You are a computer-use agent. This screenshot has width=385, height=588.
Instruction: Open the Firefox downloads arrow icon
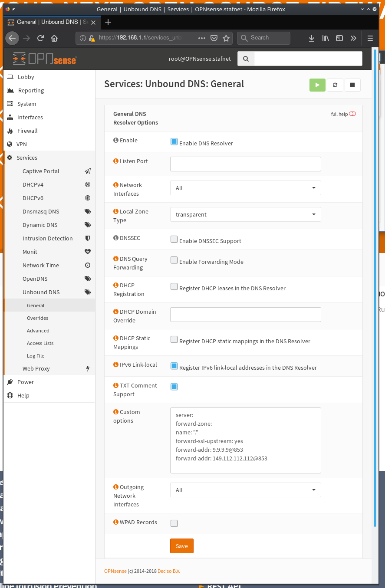point(311,38)
